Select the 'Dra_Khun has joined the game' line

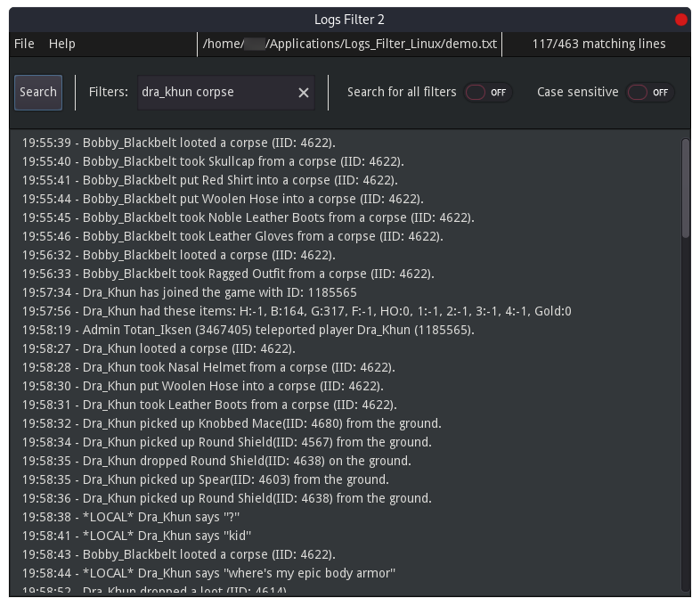(x=190, y=292)
